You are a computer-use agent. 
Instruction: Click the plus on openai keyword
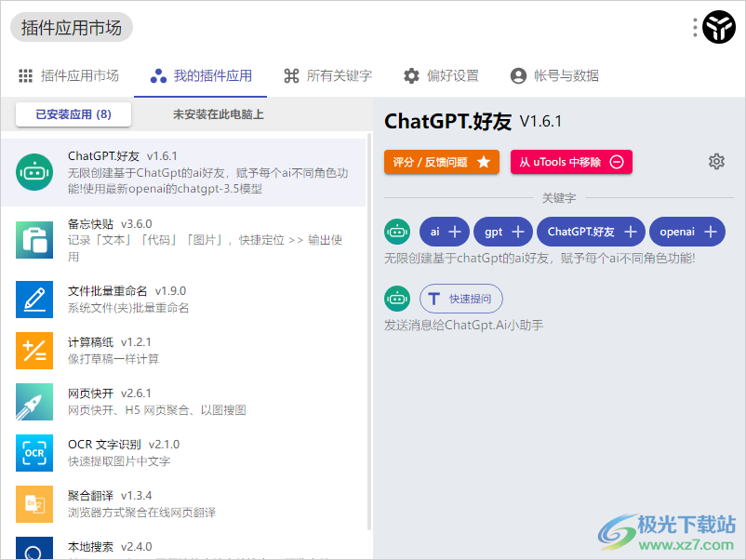click(x=711, y=232)
